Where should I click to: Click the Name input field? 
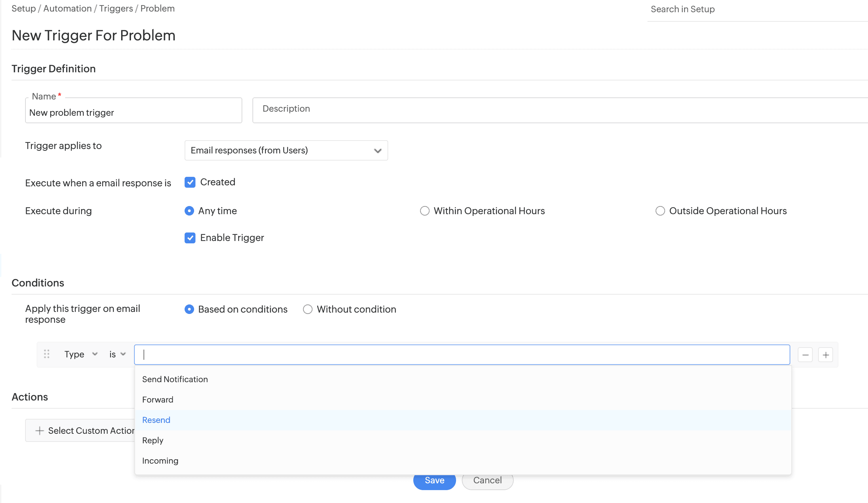pyautogui.click(x=133, y=113)
